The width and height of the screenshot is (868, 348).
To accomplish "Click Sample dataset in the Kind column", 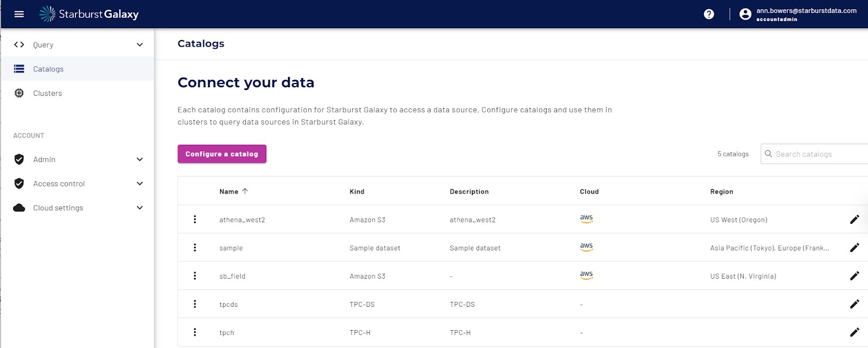I will [x=375, y=248].
